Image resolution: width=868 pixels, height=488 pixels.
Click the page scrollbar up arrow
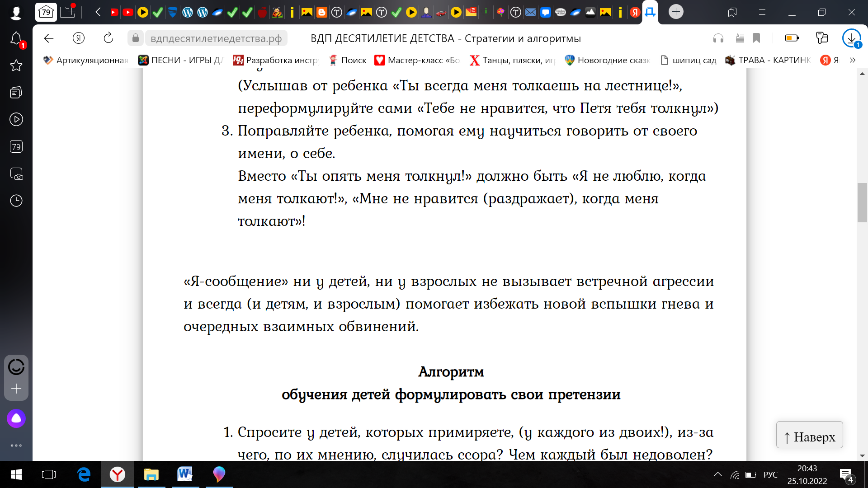coord(862,73)
